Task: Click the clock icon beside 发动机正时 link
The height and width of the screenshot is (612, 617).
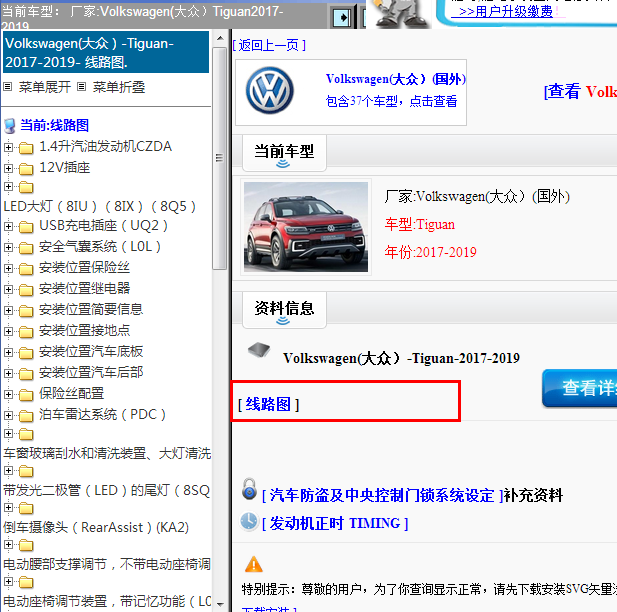Action: (249, 521)
